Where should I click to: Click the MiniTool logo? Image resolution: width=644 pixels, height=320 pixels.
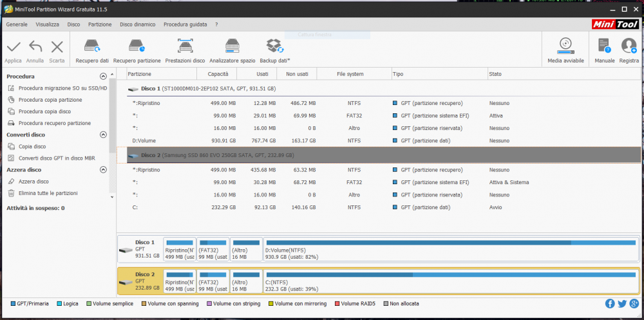pos(615,24)
